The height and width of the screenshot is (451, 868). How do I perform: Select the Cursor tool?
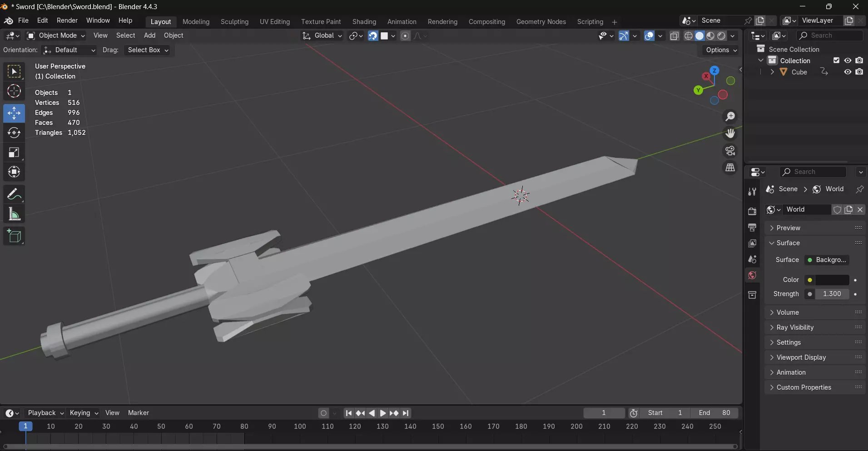pyautogui.click(x=14, y=91)
